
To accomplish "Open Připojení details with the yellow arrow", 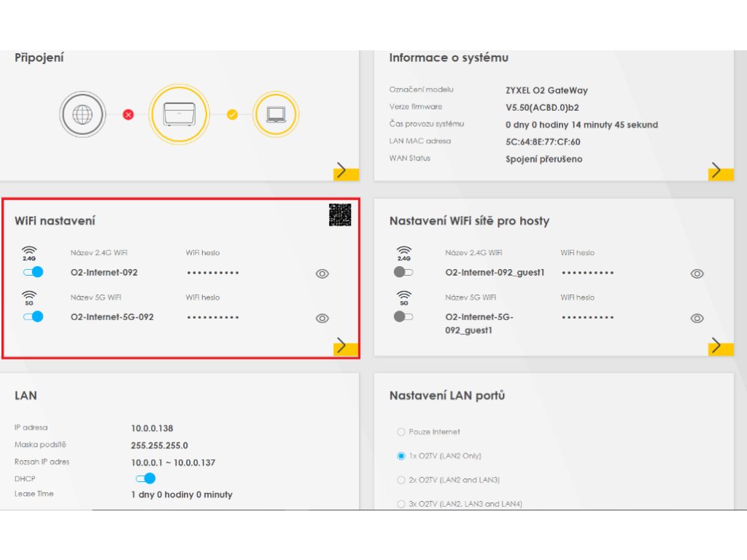I will [346, 171].
